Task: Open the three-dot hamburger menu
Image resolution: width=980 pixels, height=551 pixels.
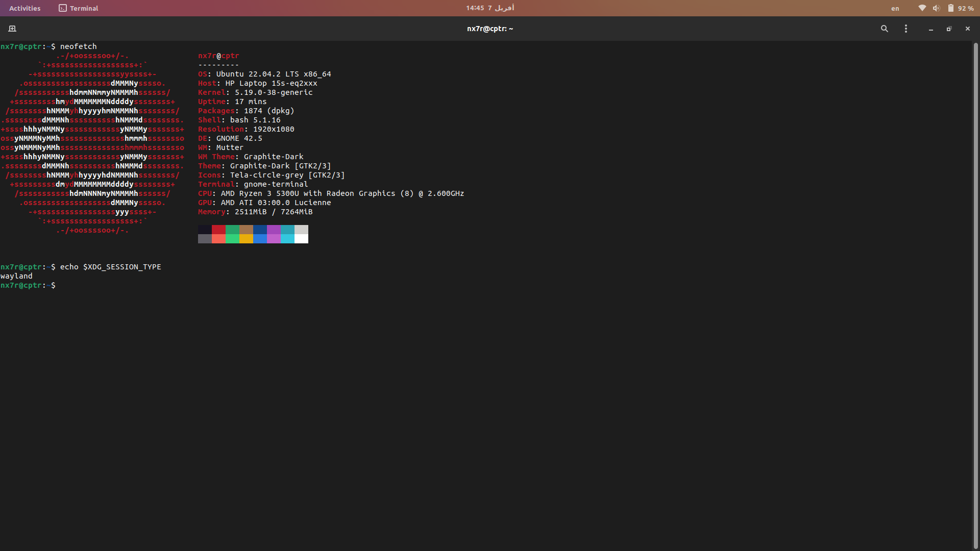Action: [906, 29]
